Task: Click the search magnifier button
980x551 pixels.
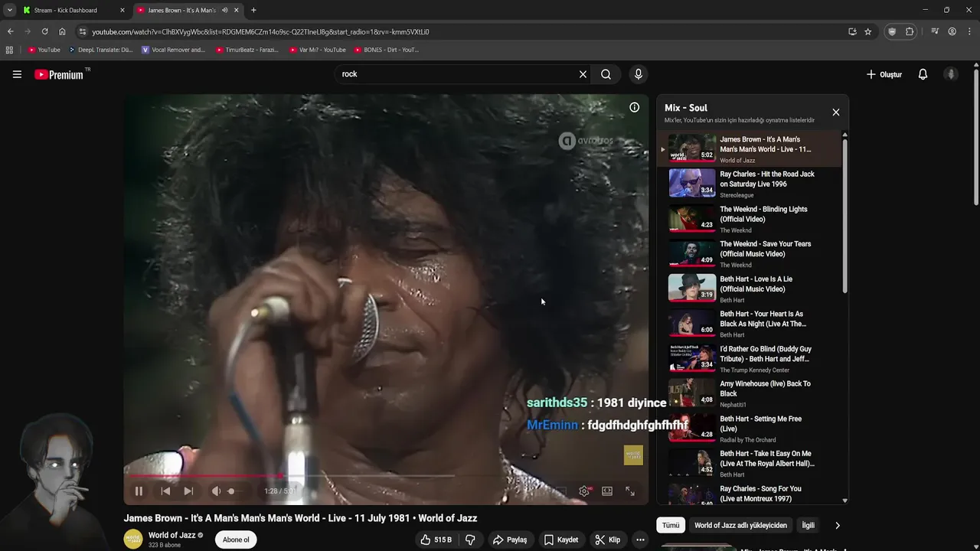Action: (606, 74)
